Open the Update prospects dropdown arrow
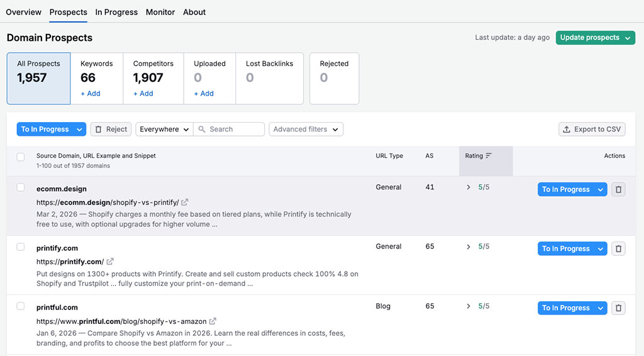This screenshot has width=644, height=356. pyautogui.click(x=628, y=38)
